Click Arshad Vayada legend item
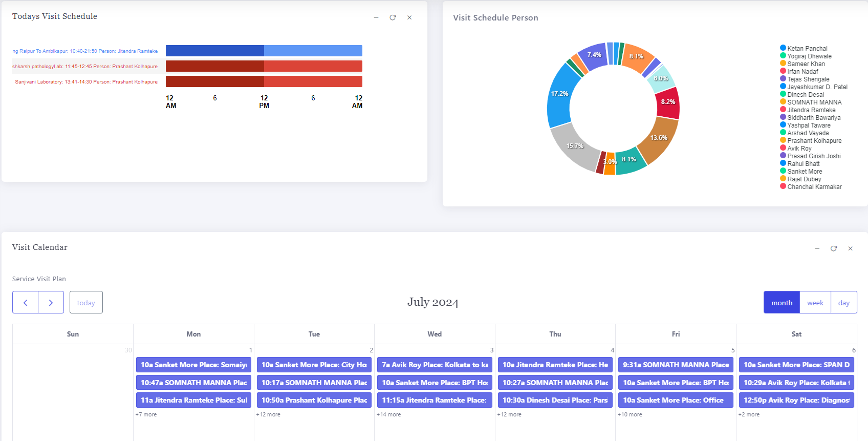The image size is (868, 441). 805,133
